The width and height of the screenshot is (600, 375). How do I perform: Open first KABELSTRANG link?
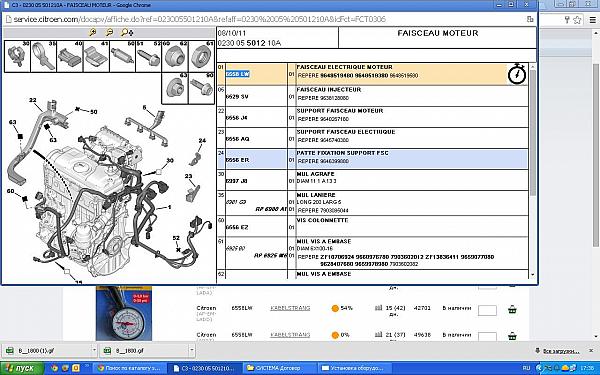click(290, 308)
